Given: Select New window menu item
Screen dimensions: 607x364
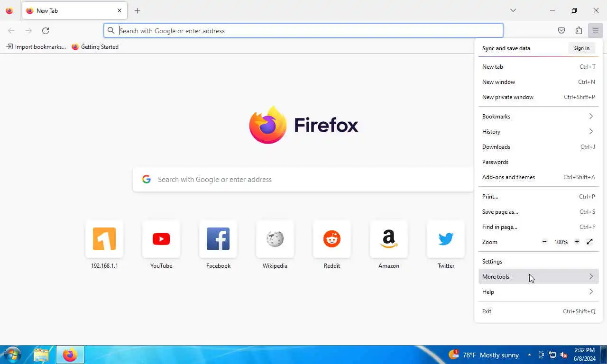Looking at the screenshot, I should point(539,82).
